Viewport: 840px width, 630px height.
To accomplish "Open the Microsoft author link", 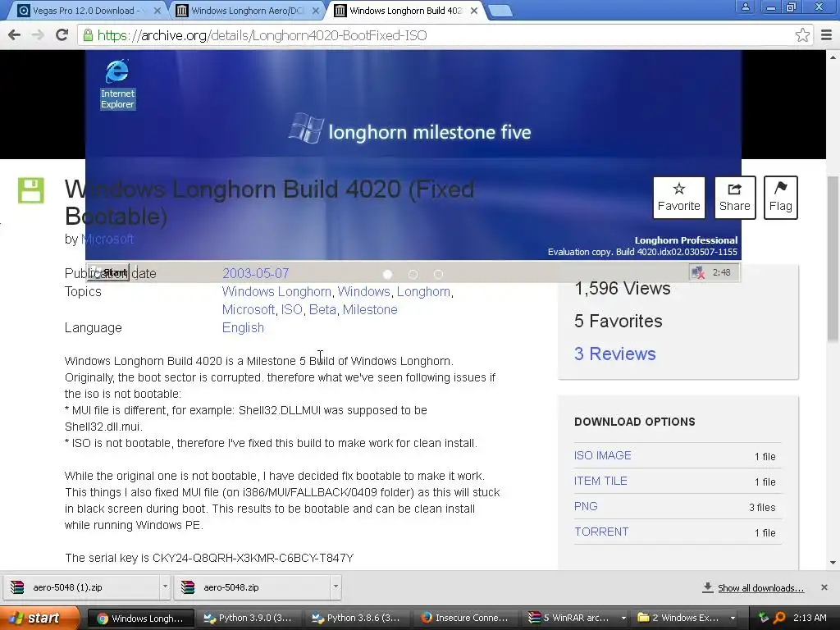I will click(x=107, y=239).
